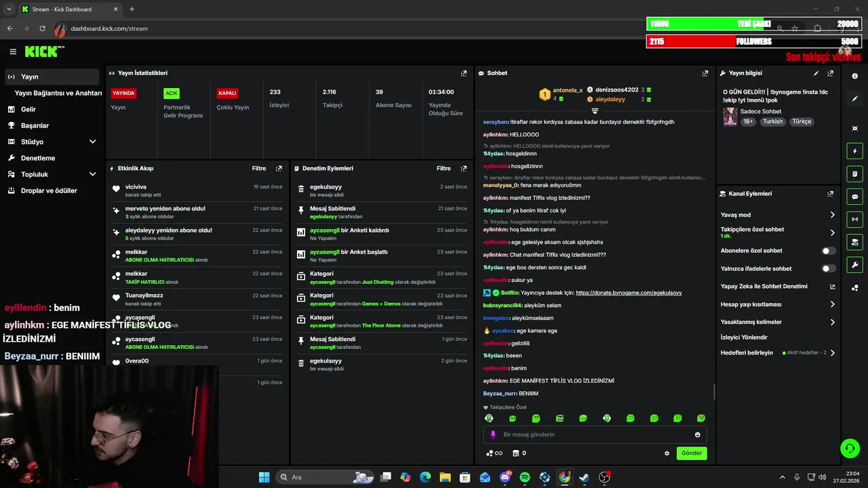Viewport: 868px width, 488px height.
Task: Click the AÇIK Partnerlik Gelir Programı badge
Action: click(172, 93)
